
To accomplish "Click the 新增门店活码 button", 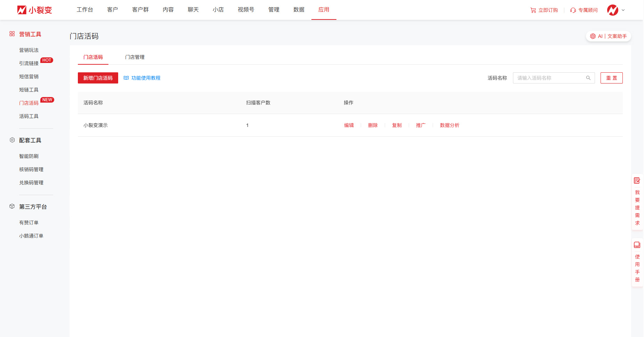I will click(98, 78).
